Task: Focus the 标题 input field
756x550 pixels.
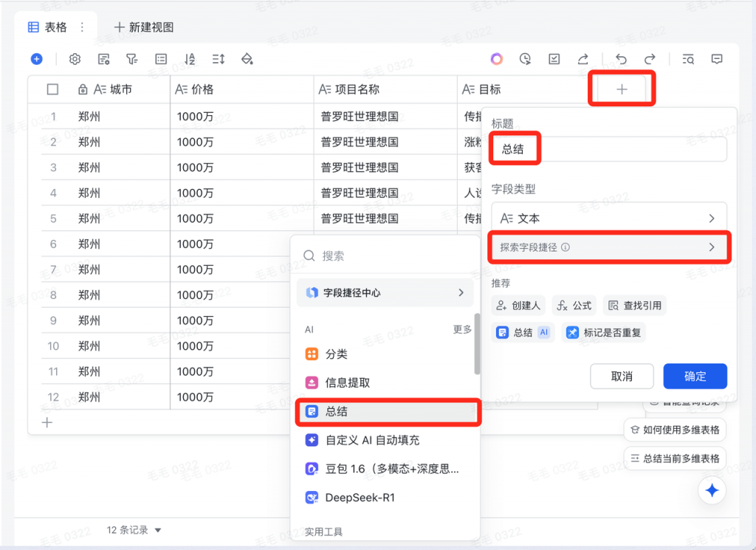Action: pyautogui.click(x=609, y=149)
